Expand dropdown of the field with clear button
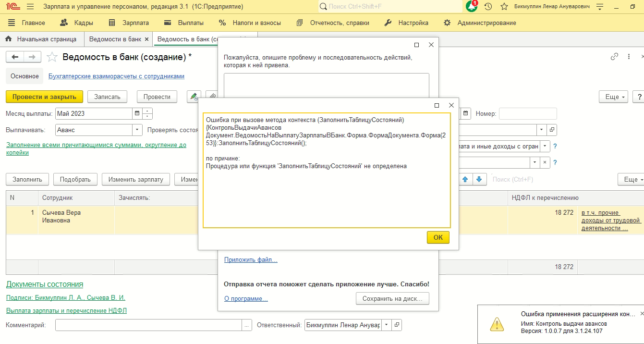The image size is (644, 344). tap(535, 162)
